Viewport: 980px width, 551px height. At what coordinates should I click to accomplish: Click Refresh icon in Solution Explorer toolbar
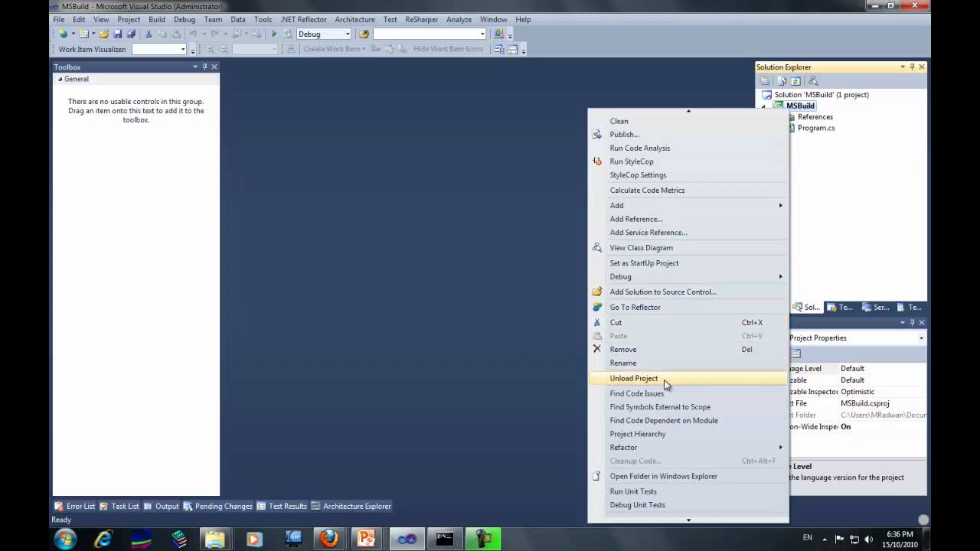(x=795, y=80)
